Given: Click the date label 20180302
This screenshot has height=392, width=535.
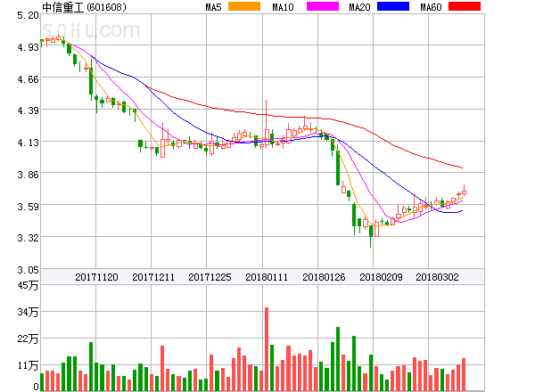Looking at the screenshot, I should click(x=437, y=277).
